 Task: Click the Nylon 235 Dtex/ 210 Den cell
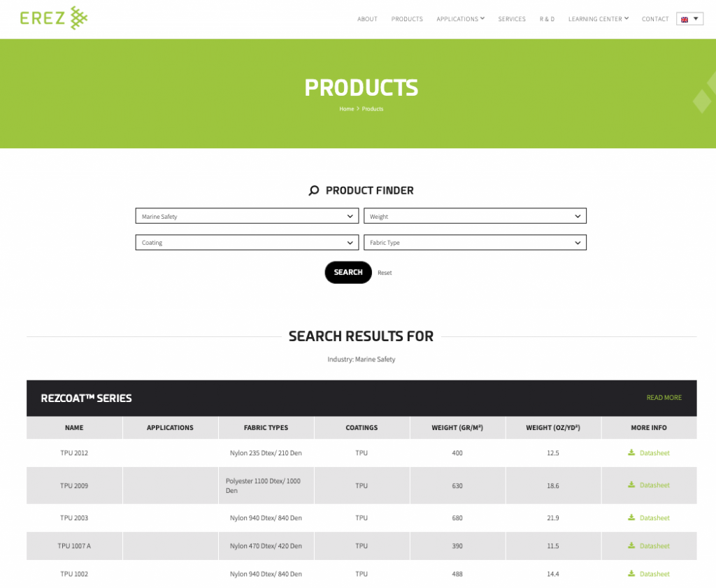[x=266, y=453]
